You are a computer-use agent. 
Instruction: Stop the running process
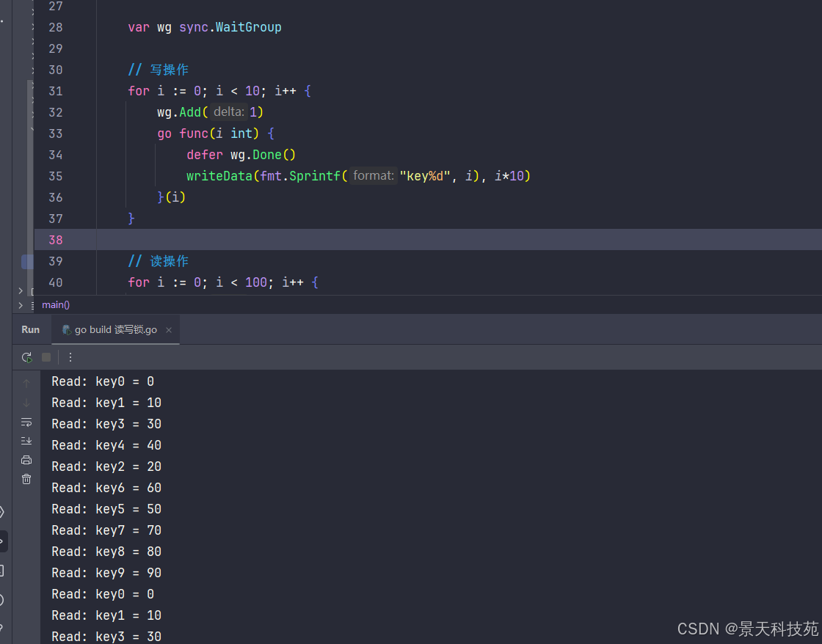coord(46,357)
